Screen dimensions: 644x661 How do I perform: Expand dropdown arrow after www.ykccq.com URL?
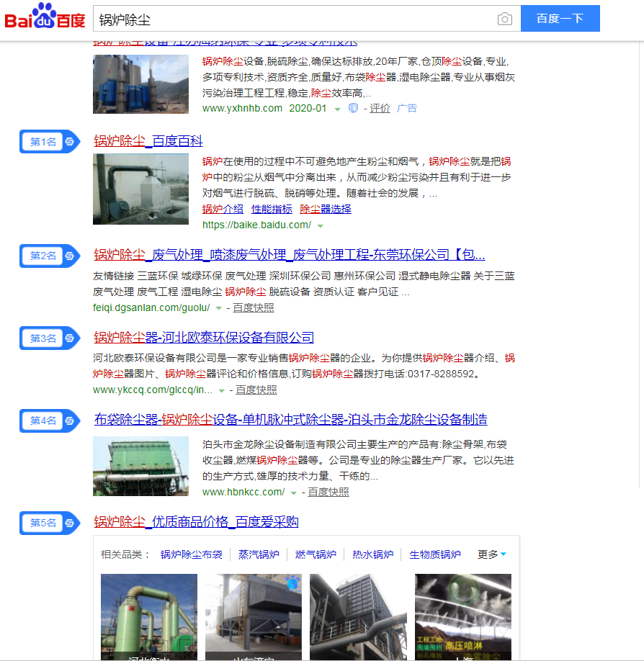(x=221, y=391)
